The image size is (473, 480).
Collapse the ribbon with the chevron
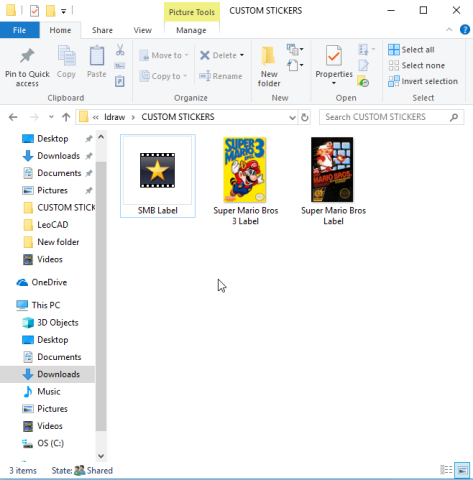point(449,30)
